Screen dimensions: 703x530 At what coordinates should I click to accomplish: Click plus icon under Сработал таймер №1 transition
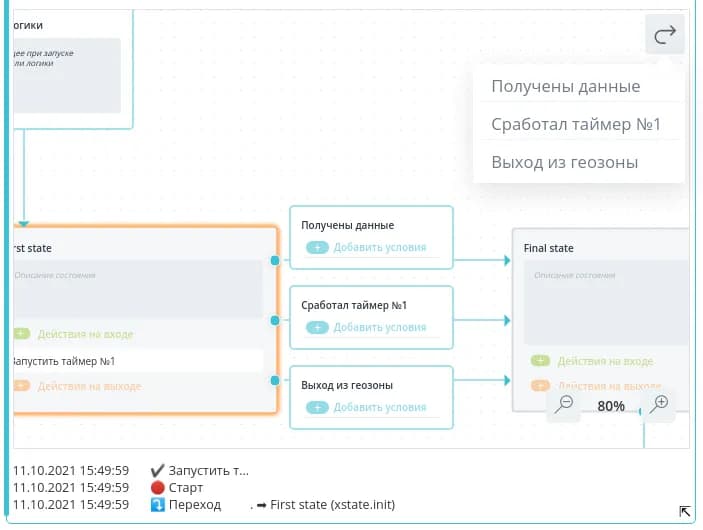tap(317, 327)
